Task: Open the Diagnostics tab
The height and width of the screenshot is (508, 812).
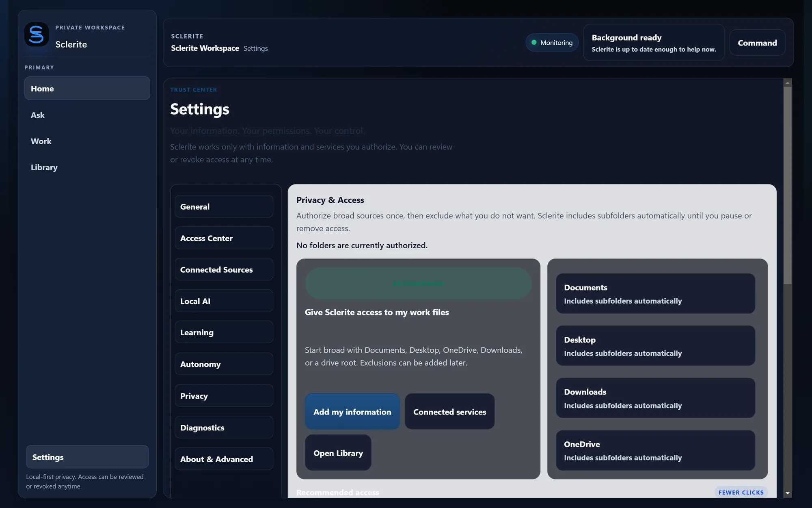Action: 224,427
